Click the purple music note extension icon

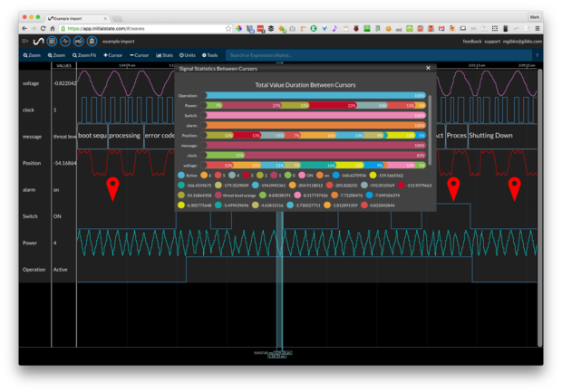point(334,28)
